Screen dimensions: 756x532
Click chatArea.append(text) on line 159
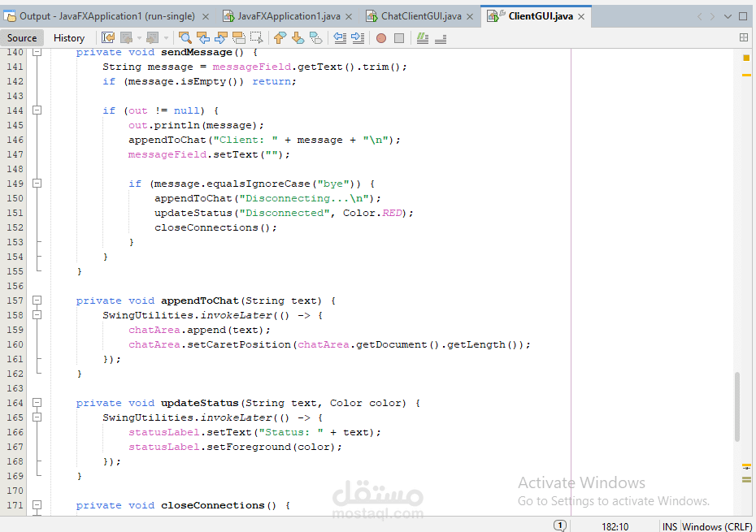pyautogui.click(x=199, y=330)
